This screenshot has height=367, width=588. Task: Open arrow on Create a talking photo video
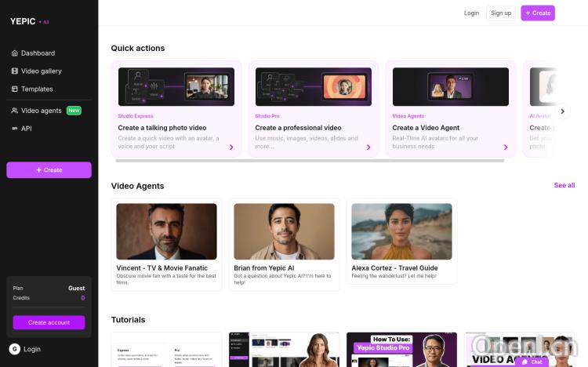(x=231, y=147)
